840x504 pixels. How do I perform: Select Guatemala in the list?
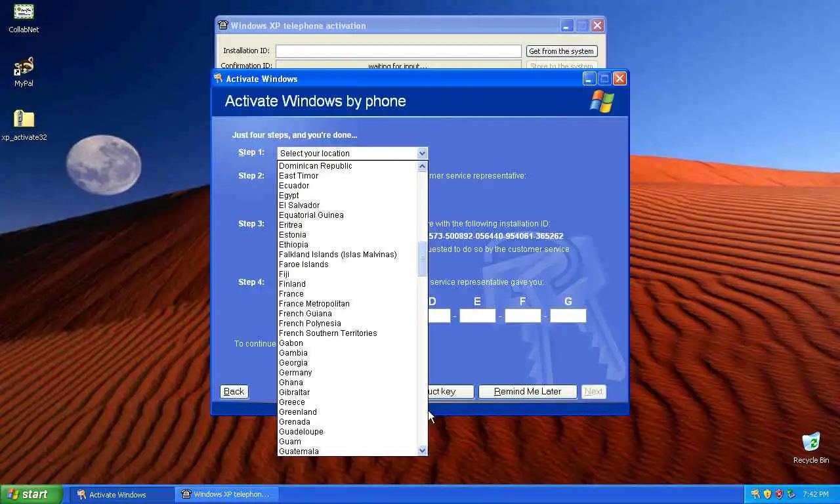(348, 451)
